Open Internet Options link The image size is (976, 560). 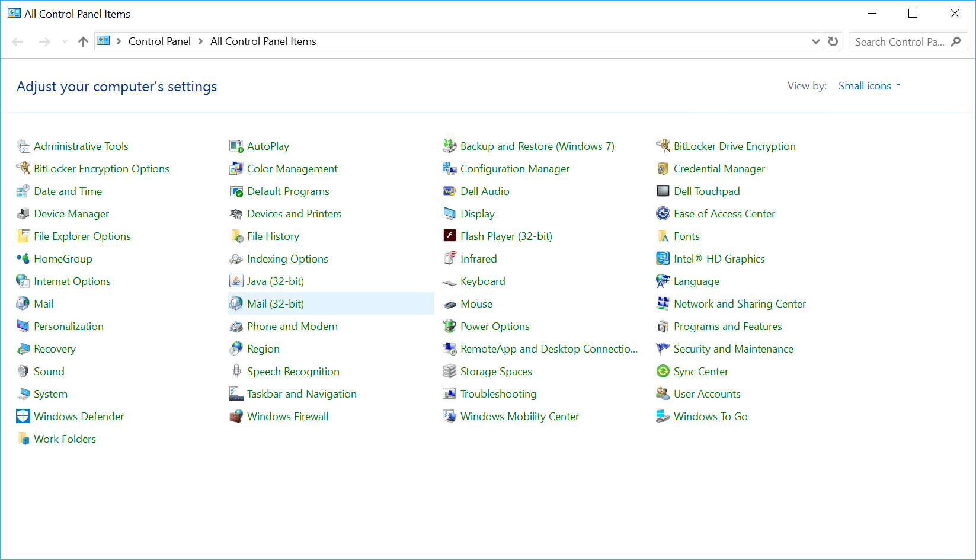point(72,281)
